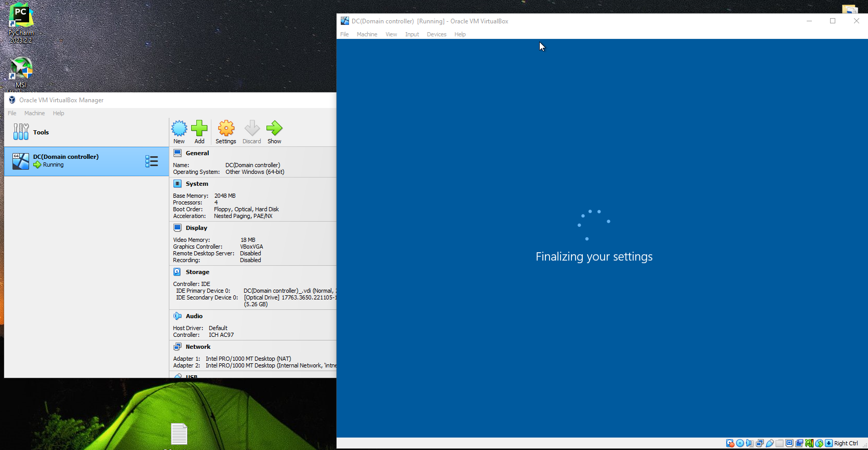Click the VirtualBox Manager title bar logo
Viewport: 868px width, 450px height.
click(x=12, y=100)
